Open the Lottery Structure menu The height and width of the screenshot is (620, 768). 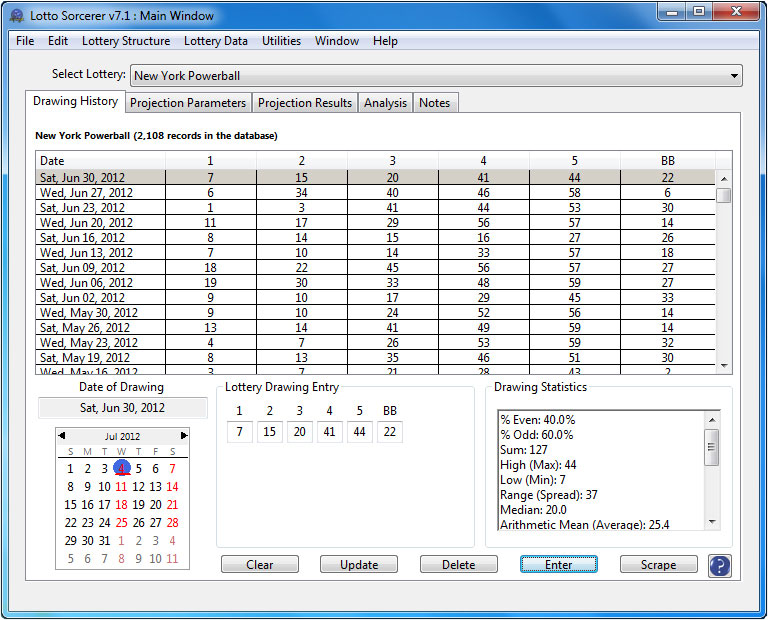tap(126, 41)
